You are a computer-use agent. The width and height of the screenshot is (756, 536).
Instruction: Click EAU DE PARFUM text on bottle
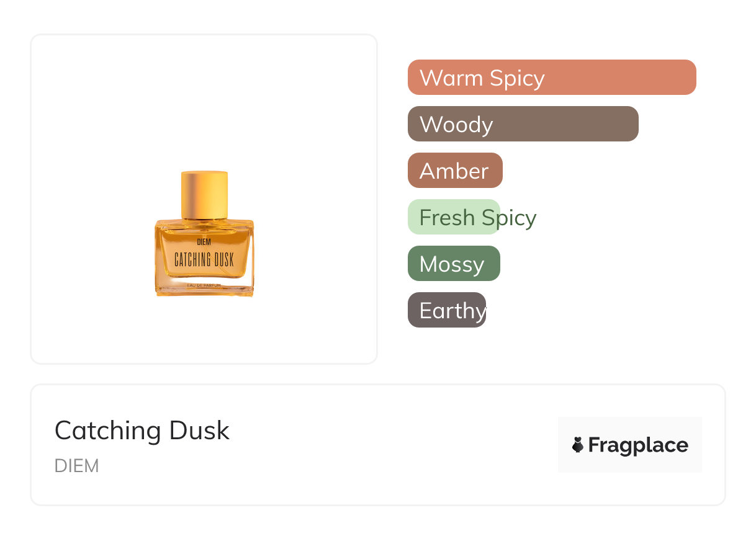204,285
